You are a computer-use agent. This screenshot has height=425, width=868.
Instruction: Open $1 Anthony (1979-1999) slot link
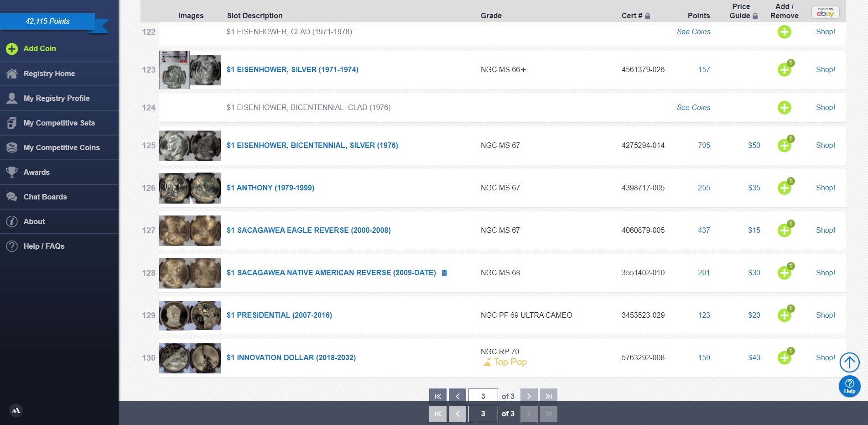270,188
